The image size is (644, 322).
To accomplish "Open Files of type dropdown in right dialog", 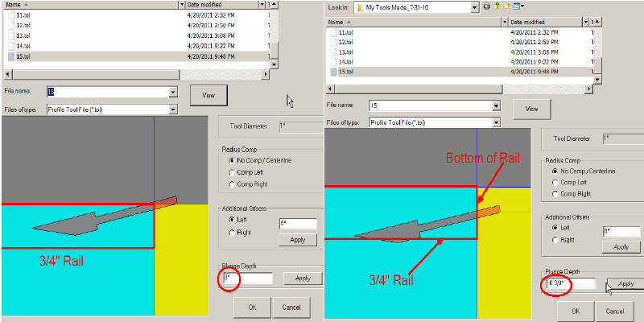I will pyautogui.click(x=493, y=122).
